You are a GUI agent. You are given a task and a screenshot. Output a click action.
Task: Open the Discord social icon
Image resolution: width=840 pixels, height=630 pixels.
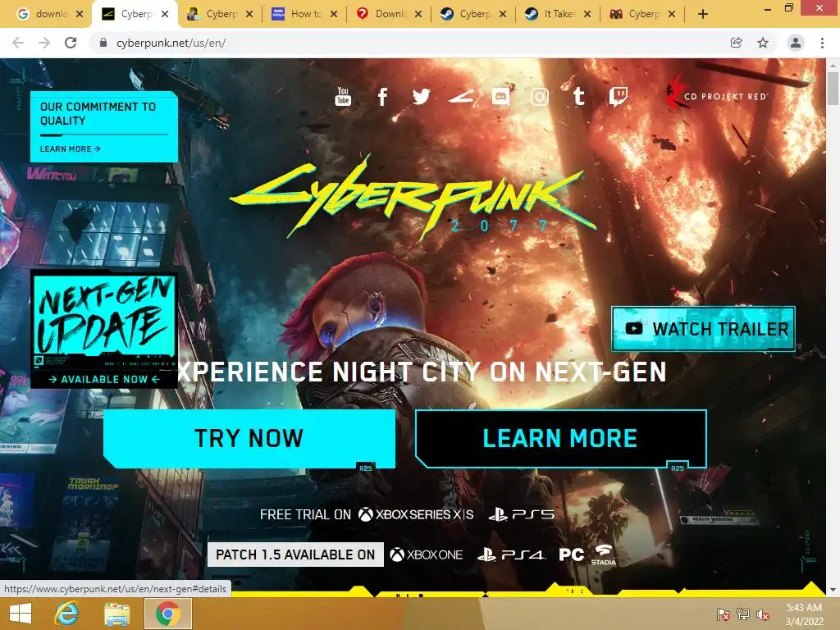click(500, 97)
